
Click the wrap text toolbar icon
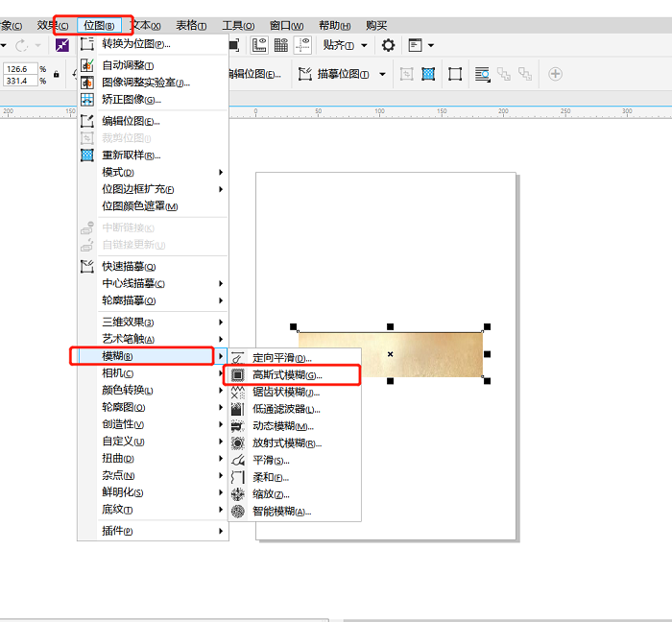click(x=483, y=74)
